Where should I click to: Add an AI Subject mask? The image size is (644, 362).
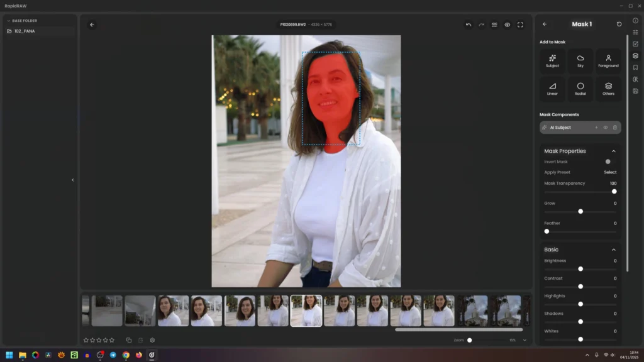552,61
